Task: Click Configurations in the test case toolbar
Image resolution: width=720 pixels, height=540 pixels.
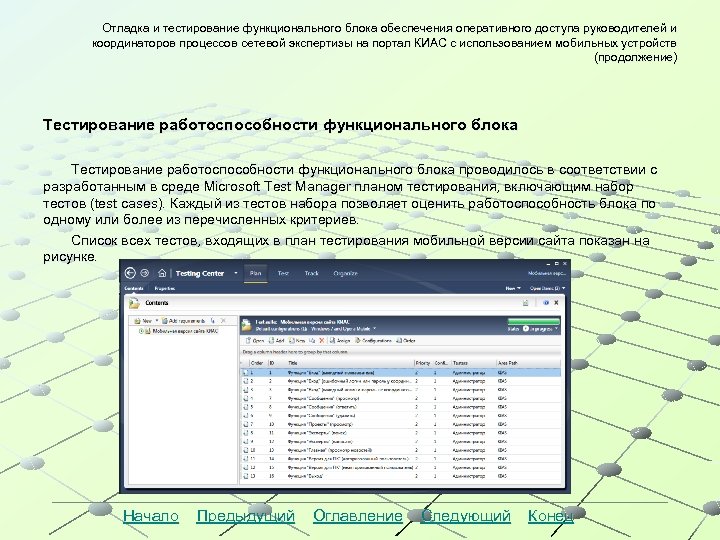Action: [373, 341]
